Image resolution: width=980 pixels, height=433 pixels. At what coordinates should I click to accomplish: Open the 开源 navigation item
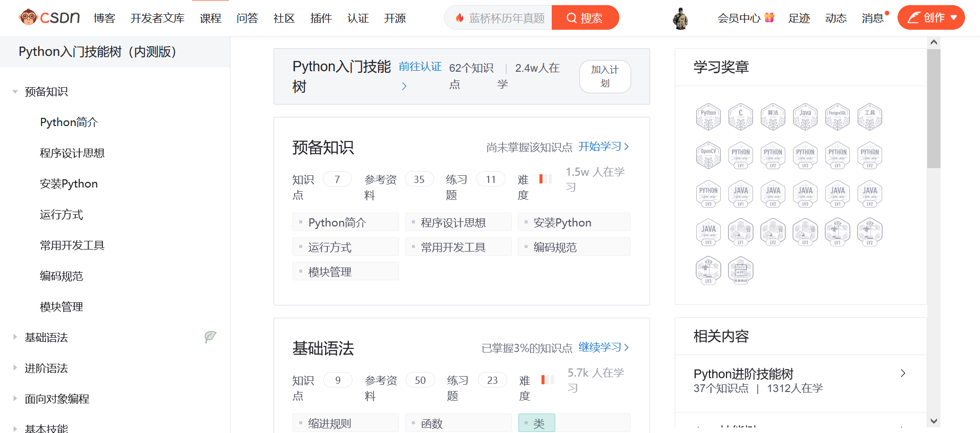point(395,18)
